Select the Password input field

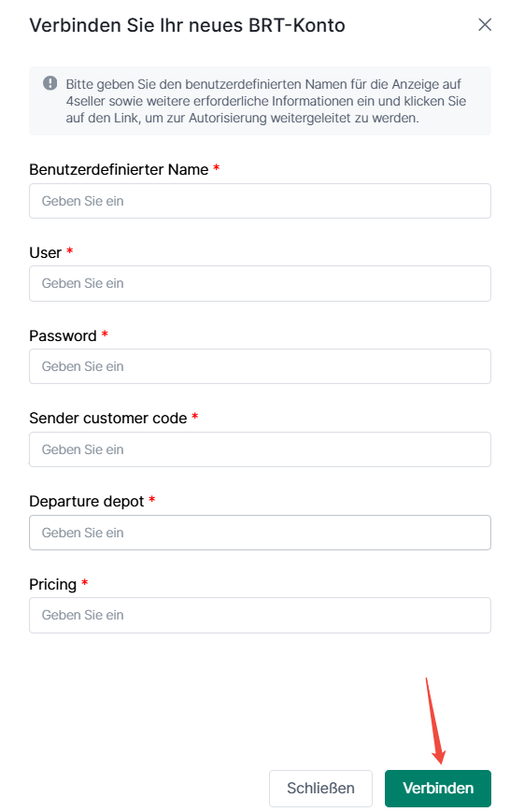pyautogui.click(x=260, y=366)
